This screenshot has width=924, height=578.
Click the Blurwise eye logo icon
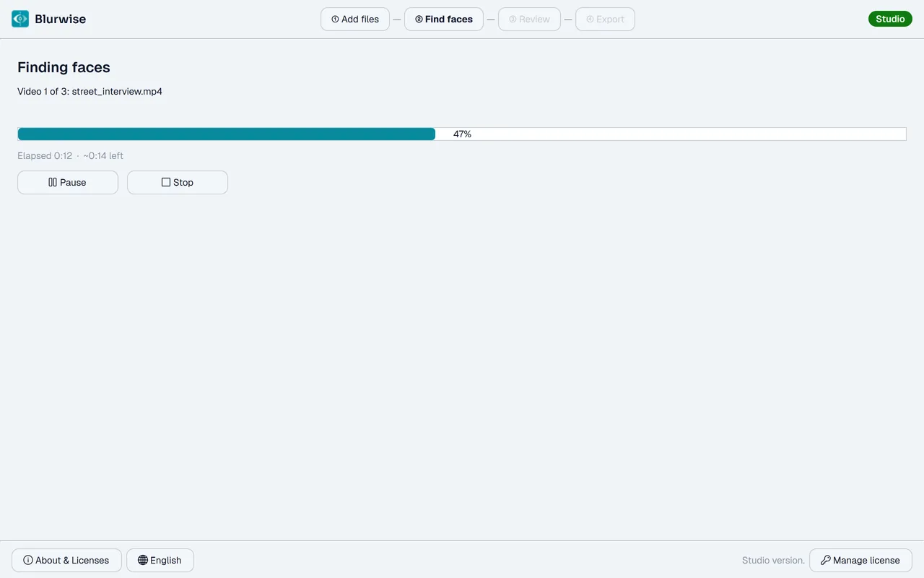20,19
